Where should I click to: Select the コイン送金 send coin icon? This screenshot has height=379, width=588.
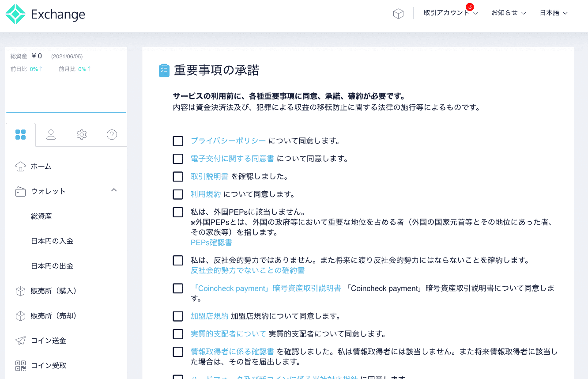tap(20, 340)
